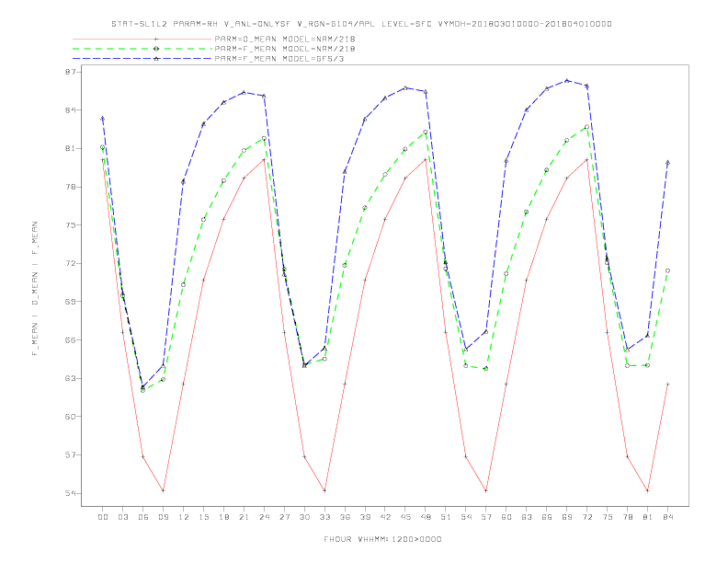Click y-axis tick label 81
728x563 pixels.
click(72, 149)
